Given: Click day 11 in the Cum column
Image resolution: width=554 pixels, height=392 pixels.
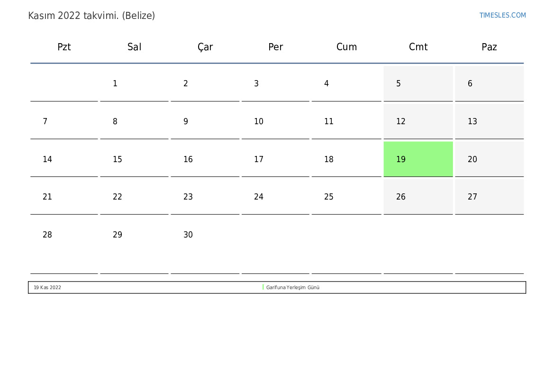Looking at the screenshot, I should (x=329, y=122).
